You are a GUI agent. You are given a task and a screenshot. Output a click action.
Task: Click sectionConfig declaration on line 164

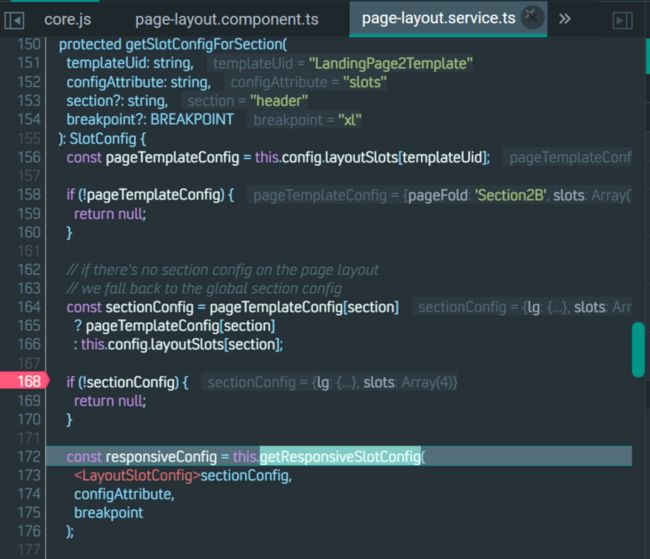150,307
